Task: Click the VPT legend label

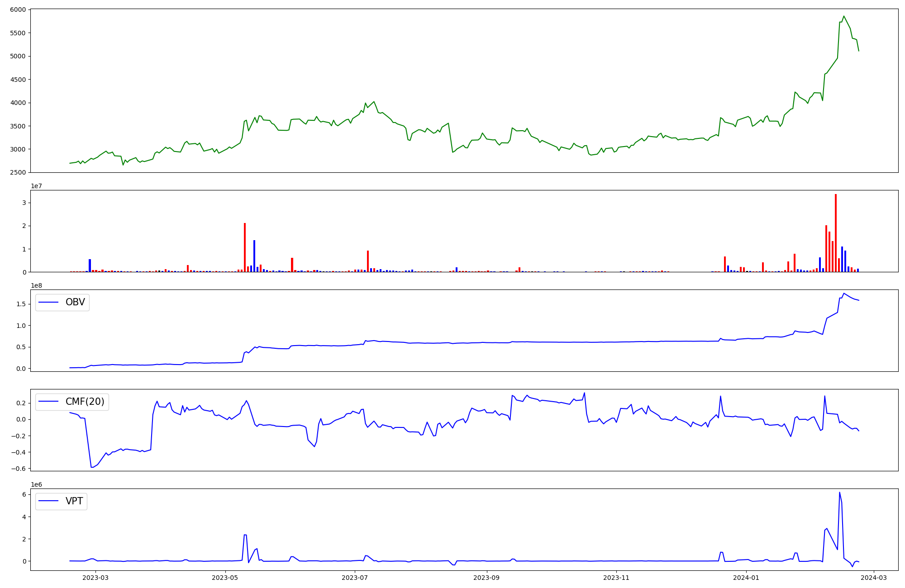Action: pos(74,501)
